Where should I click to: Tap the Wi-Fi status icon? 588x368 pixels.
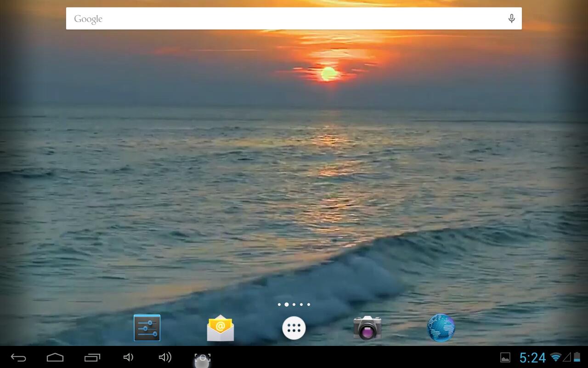click(556, 357)
